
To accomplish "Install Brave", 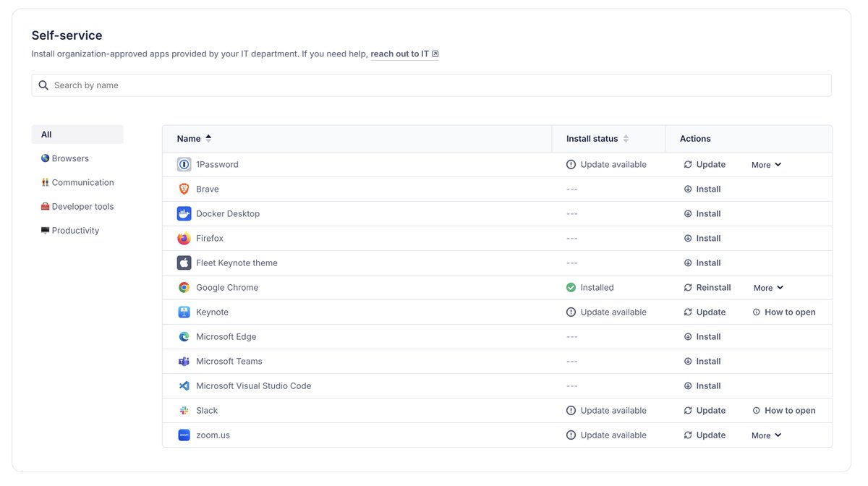I will coord(702,189).
